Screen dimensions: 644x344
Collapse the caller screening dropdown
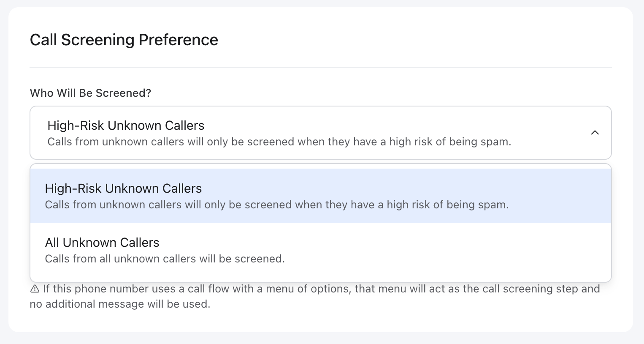(595, 133)
